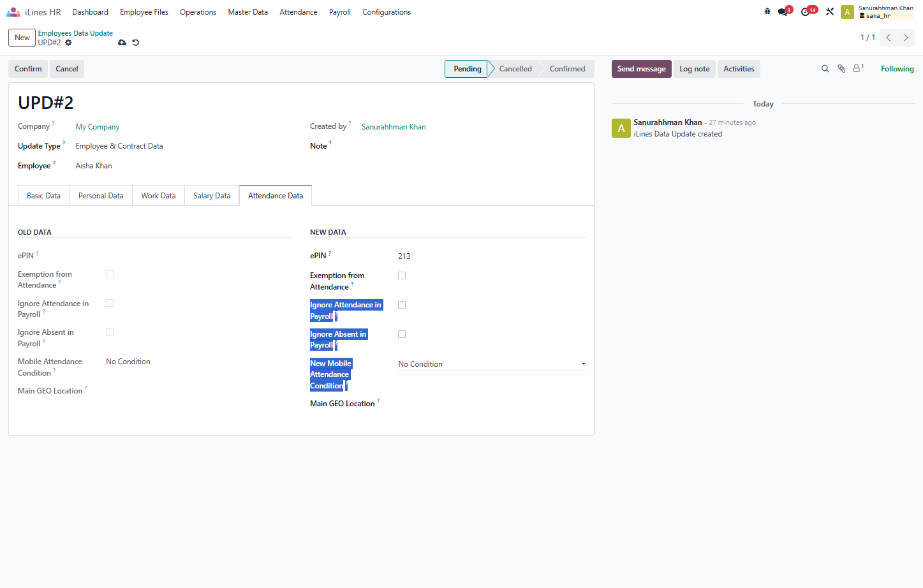Click the Cancel button
Image resolution: width=923 pixels, height=588 pixels.
pyautogui.click(x=67, y=69)
